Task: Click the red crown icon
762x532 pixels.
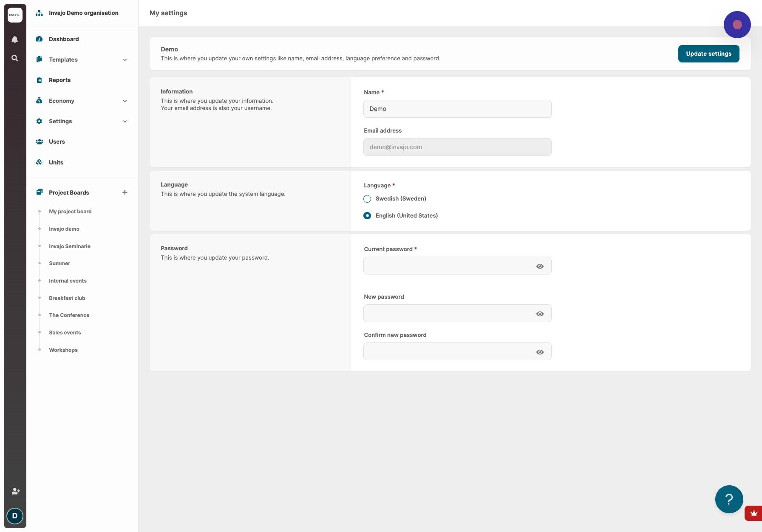Action: tap(754, 513)
